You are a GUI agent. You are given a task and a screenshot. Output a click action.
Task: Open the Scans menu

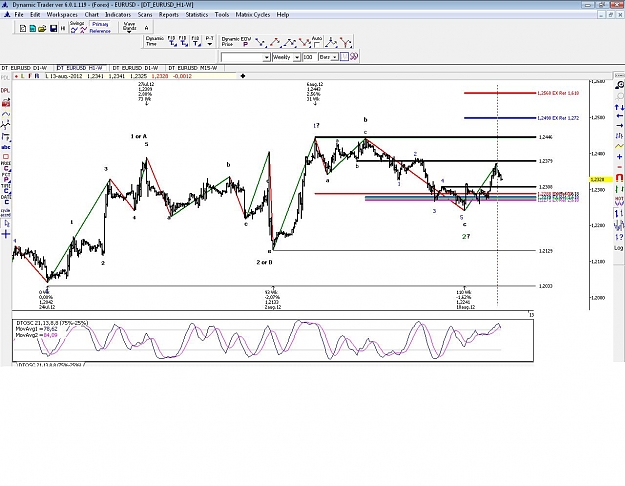coord(145,14)
